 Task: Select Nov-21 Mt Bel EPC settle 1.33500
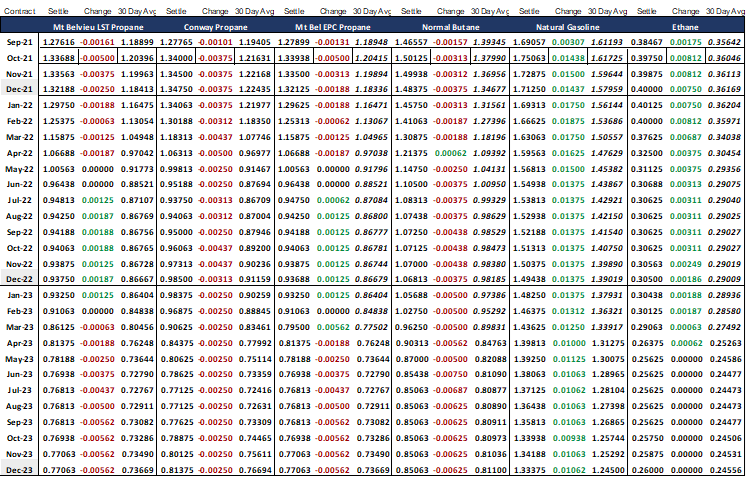point(294,74)
